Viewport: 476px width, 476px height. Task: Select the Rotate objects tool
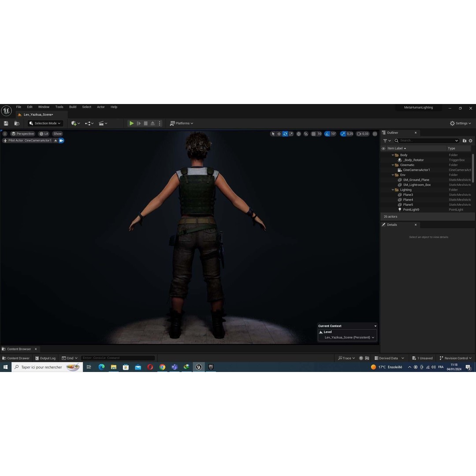(x=285, y=134)
